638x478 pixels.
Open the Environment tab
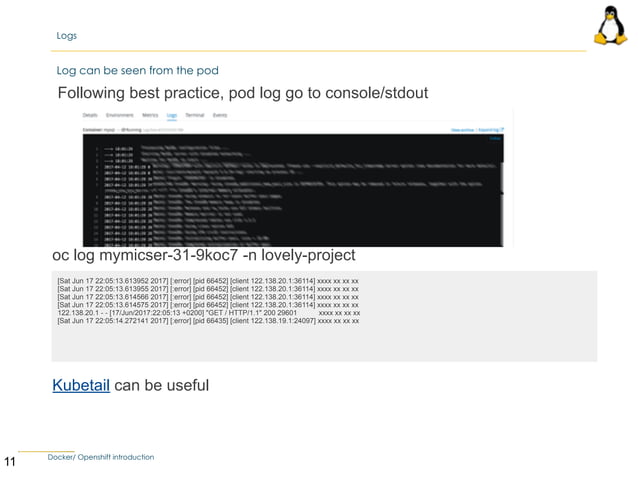[120, 115]
